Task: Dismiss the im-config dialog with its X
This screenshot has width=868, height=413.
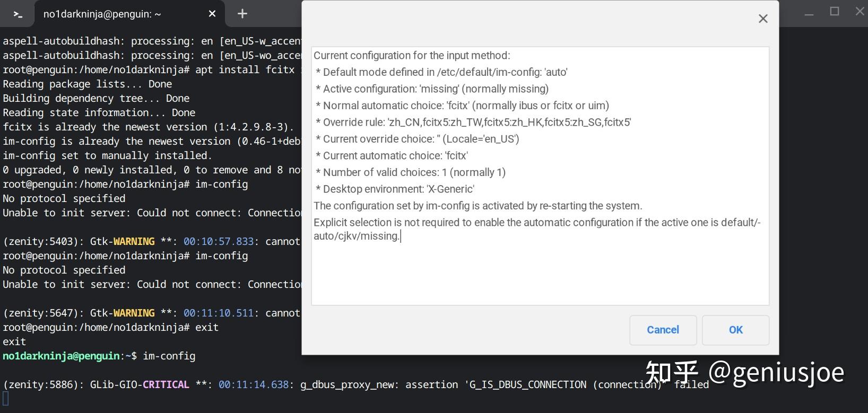Action: [763, 19]
